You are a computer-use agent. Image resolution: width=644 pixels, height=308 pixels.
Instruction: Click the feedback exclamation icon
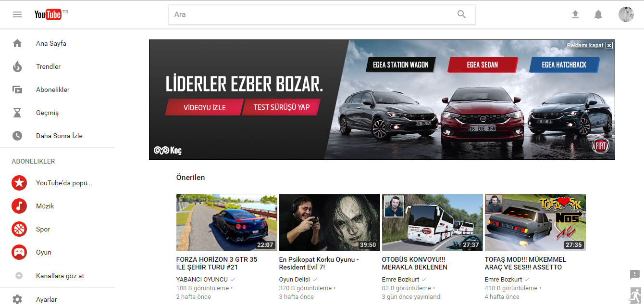point(635,275)
